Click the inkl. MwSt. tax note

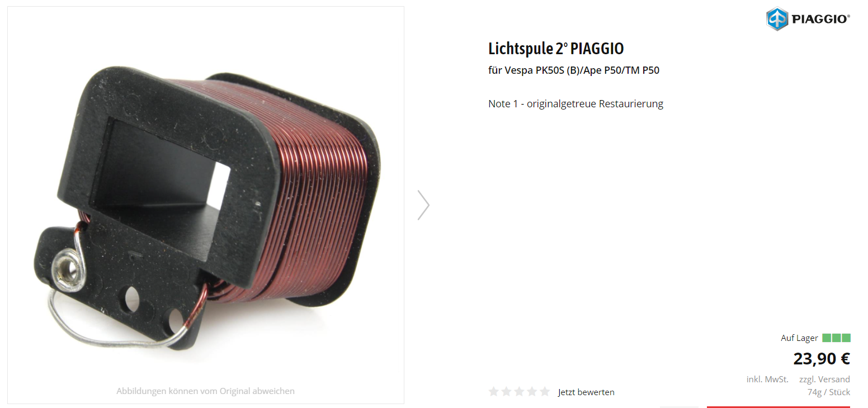767,379
